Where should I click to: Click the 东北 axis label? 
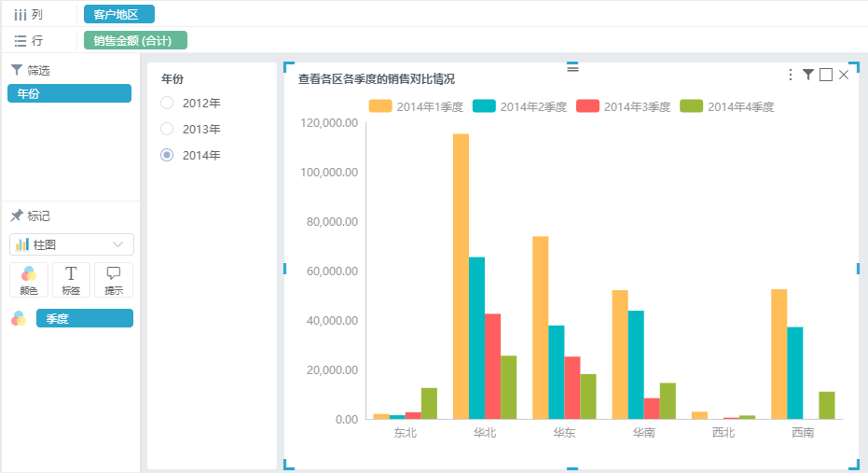tap(406, 433)
